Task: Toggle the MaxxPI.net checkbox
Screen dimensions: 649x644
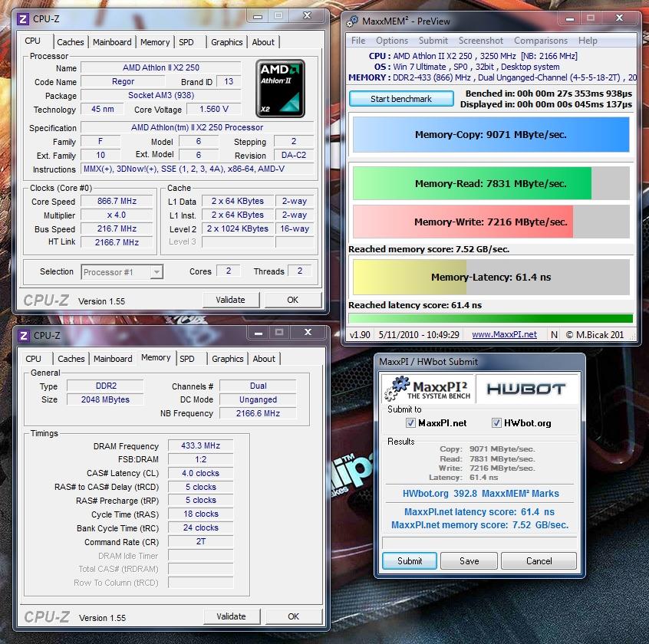Action: (x=410, y=422)
